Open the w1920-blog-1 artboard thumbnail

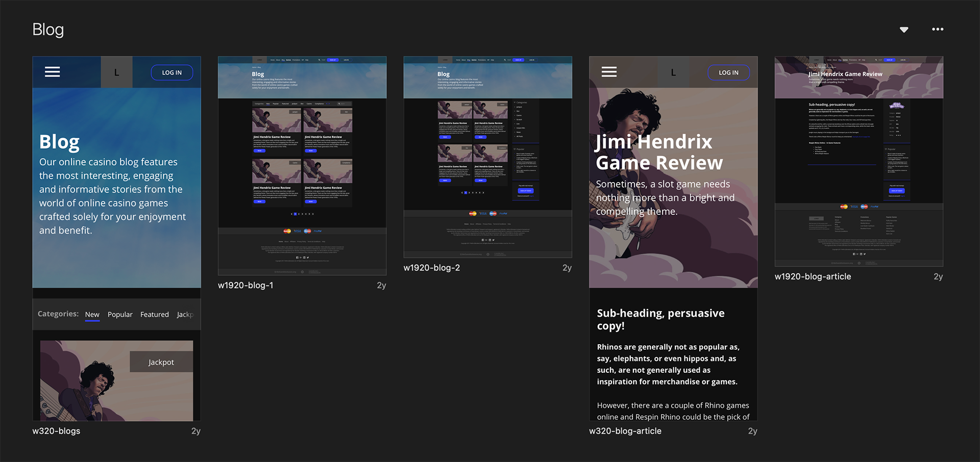[x=302, y=166]
